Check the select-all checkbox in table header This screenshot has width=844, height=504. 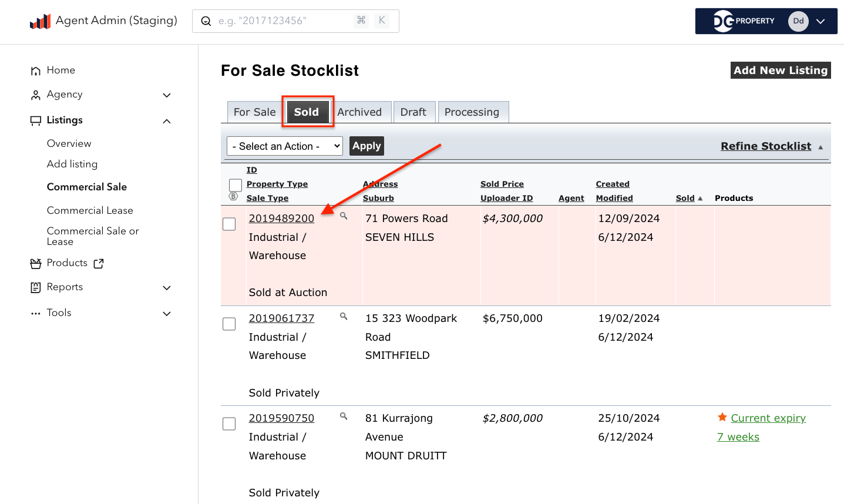235,185
